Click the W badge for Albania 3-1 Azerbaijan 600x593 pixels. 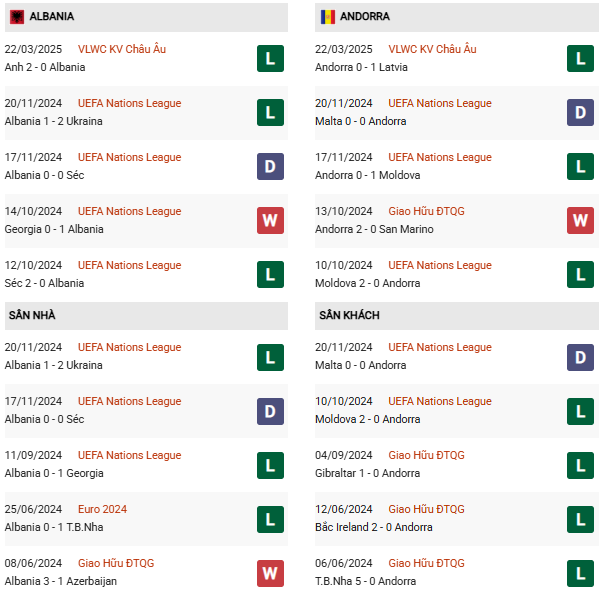(270, 573)
